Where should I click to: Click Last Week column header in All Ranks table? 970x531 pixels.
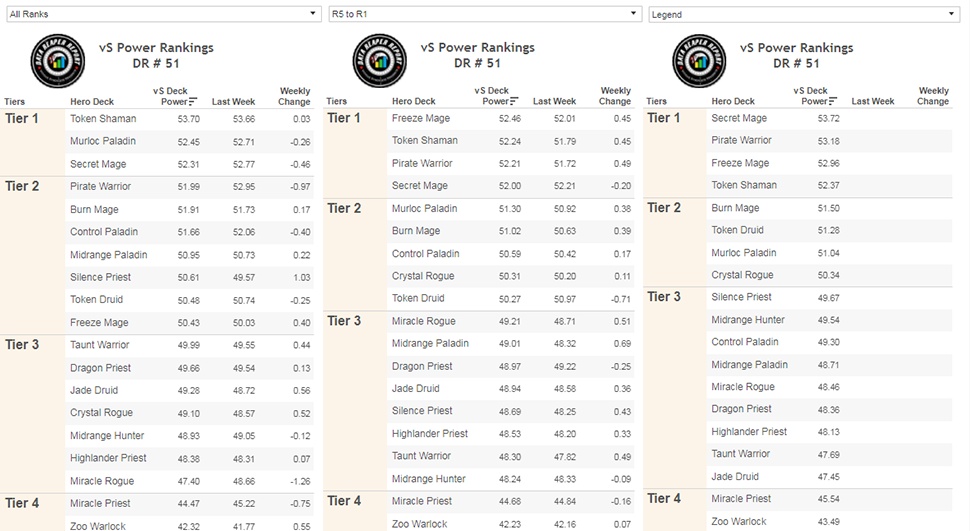pyautogui.click(x=233, y=101)
